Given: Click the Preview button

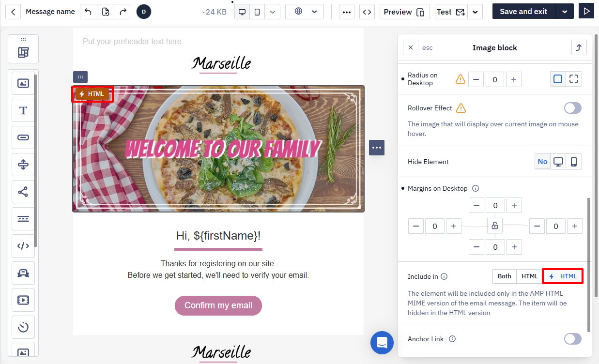Looking at the screenshot, I should [404, 12].
